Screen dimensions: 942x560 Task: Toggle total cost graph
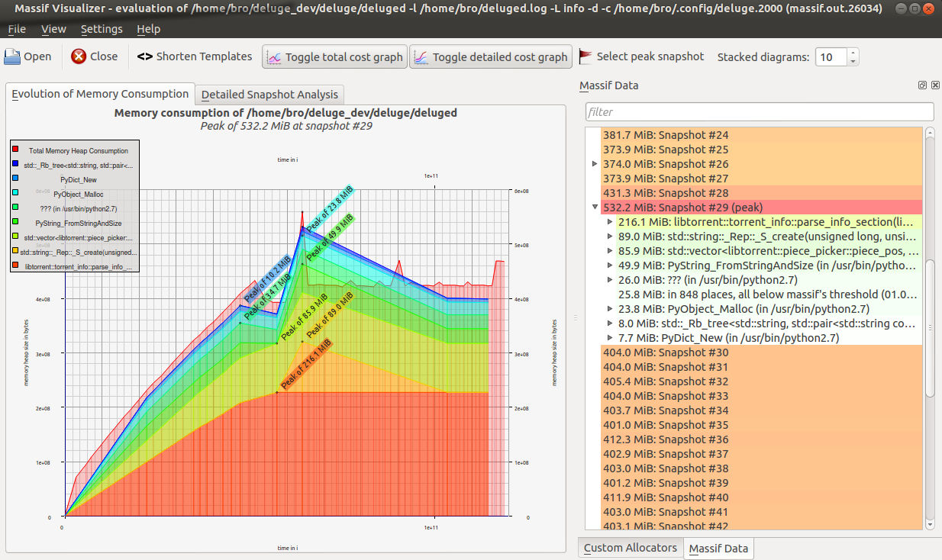point(334,57)
